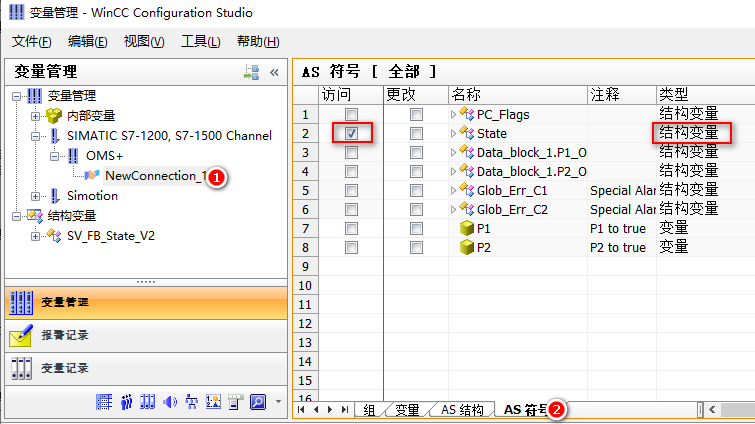Screen dimensions: 755x424
Task: Switch to the AS 结构 sheet tab
Action: click(x=462, y=410)
